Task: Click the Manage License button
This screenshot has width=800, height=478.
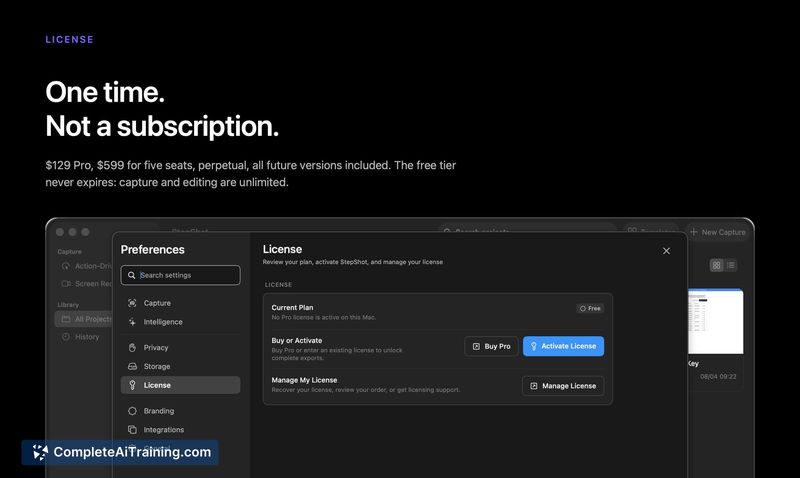Action: tap(563, 386)
